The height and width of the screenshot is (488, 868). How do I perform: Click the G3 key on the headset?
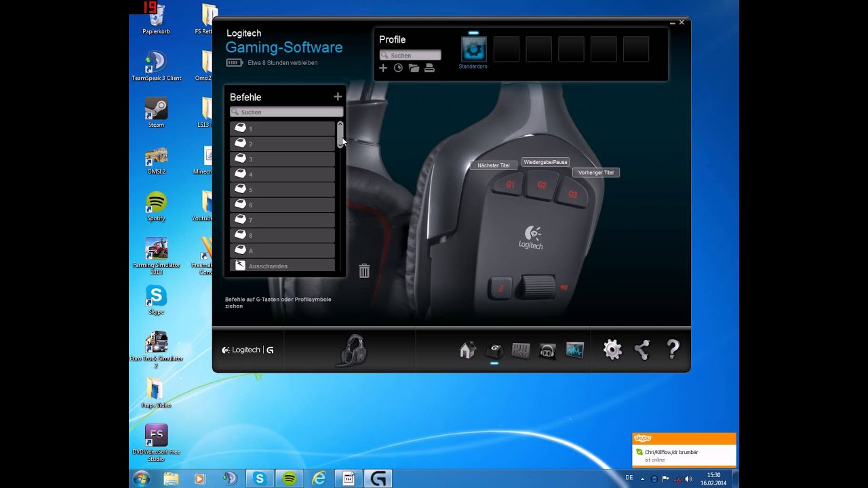tap(572, 195)
